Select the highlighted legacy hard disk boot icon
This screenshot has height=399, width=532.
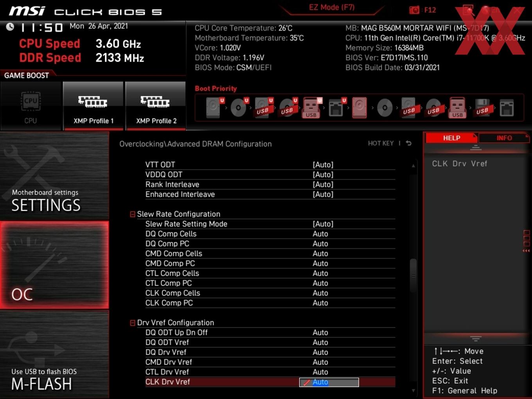tap(359, 108)
